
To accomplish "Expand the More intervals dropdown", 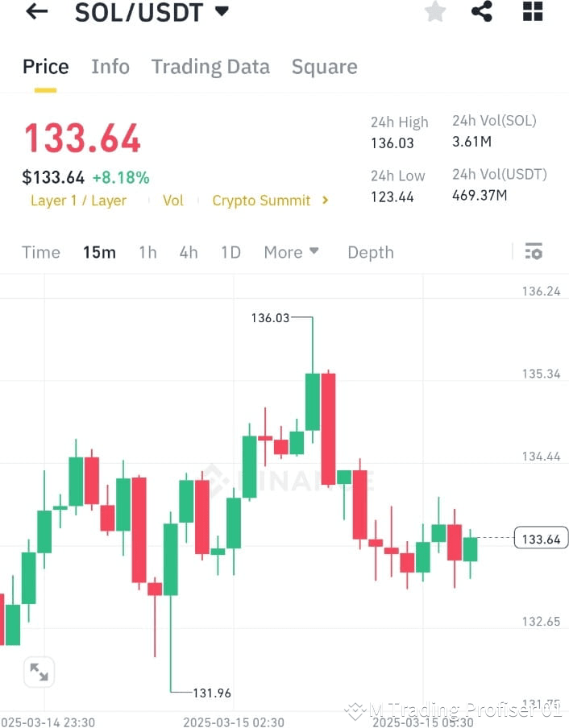I will 291,252.
